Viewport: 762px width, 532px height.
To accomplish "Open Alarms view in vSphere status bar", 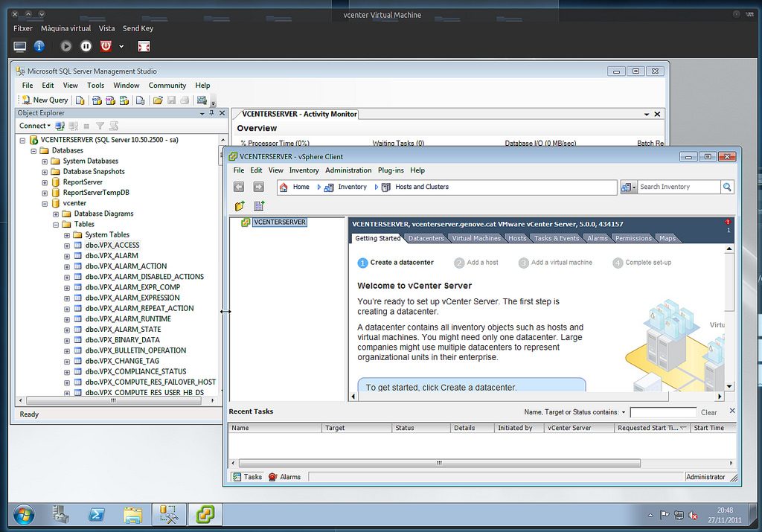I will click(285, 477).
